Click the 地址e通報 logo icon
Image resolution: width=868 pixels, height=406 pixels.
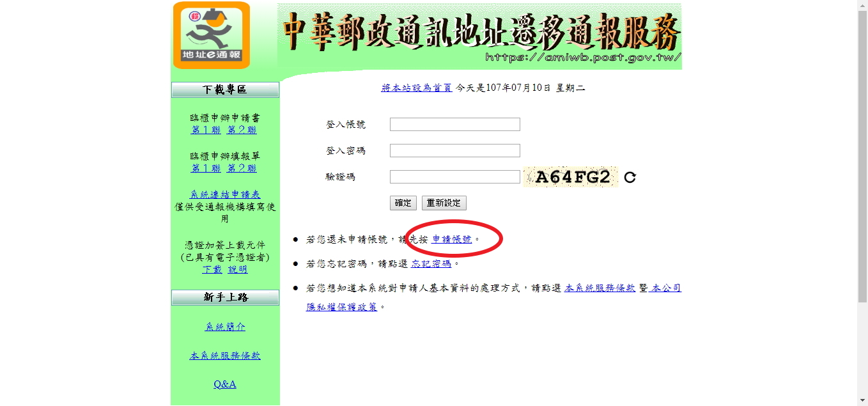click(212, 35)
